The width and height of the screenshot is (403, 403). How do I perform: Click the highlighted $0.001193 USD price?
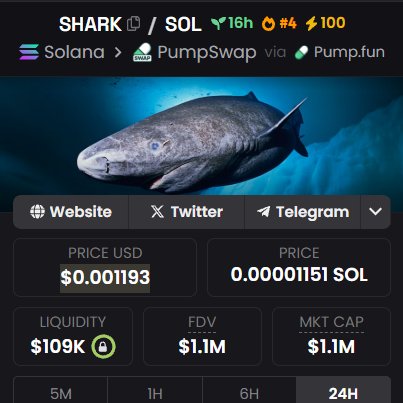(105, 278)
